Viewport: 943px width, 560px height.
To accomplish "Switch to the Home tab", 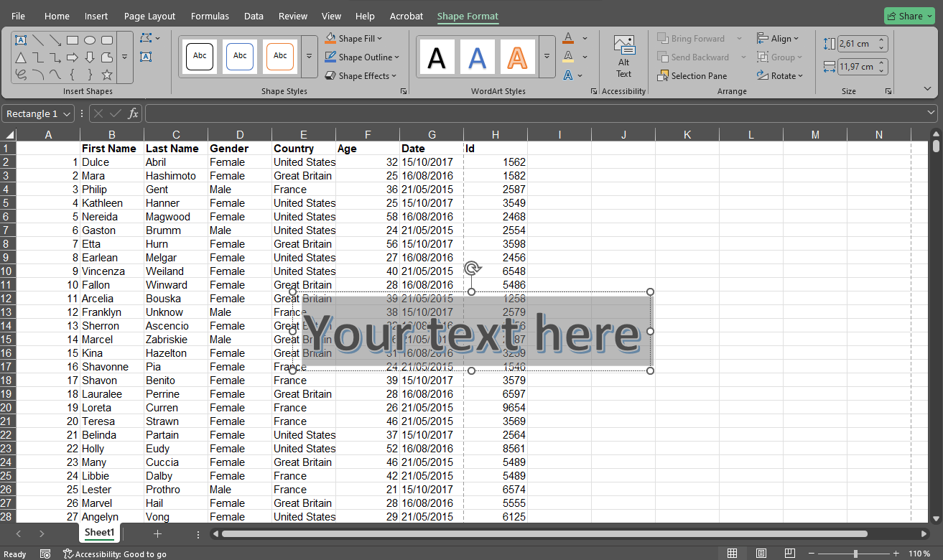I will 57,16.
